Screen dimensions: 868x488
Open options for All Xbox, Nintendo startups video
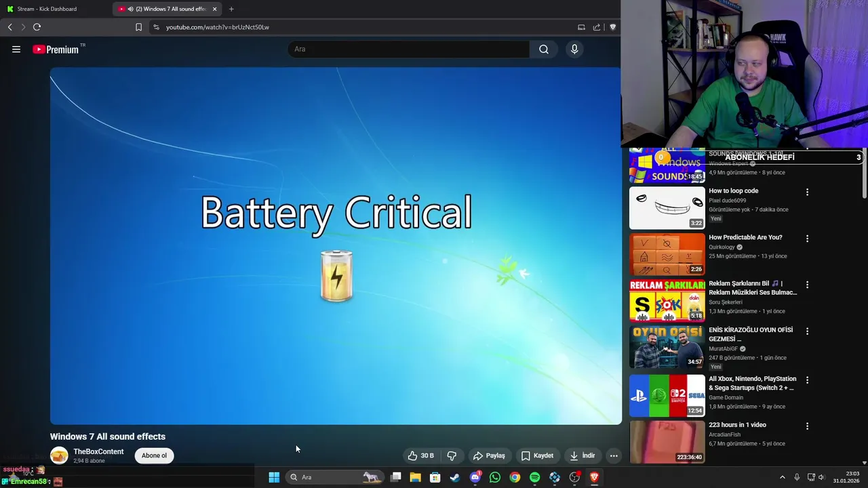(x=807, y=380)
